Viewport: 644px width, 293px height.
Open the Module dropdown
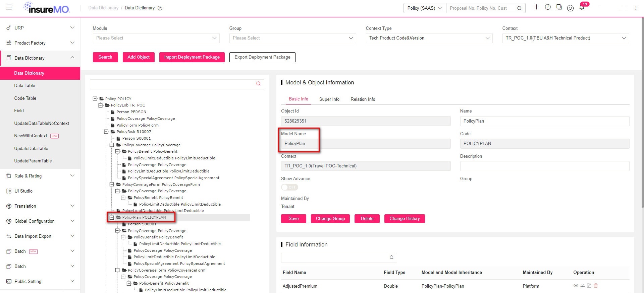156,38
